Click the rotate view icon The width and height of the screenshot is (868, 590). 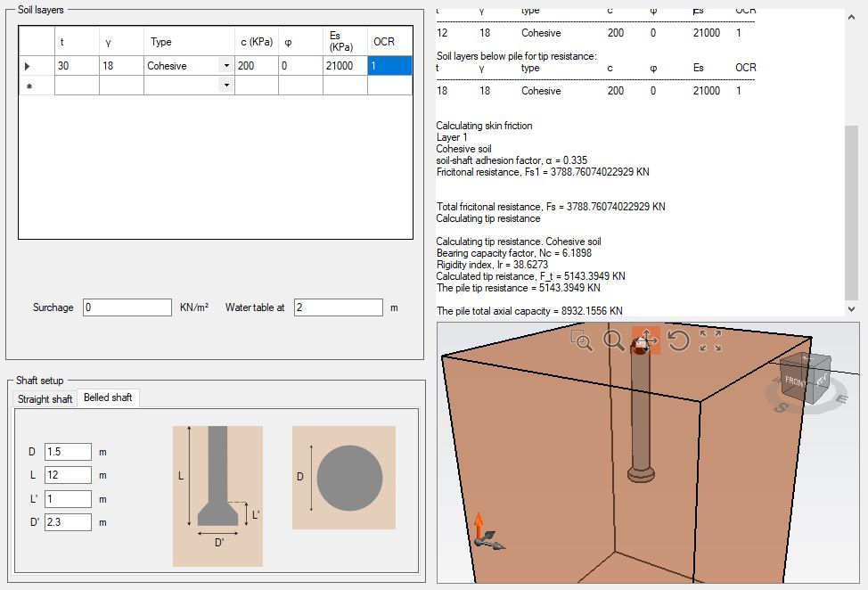tap(678, 340)
